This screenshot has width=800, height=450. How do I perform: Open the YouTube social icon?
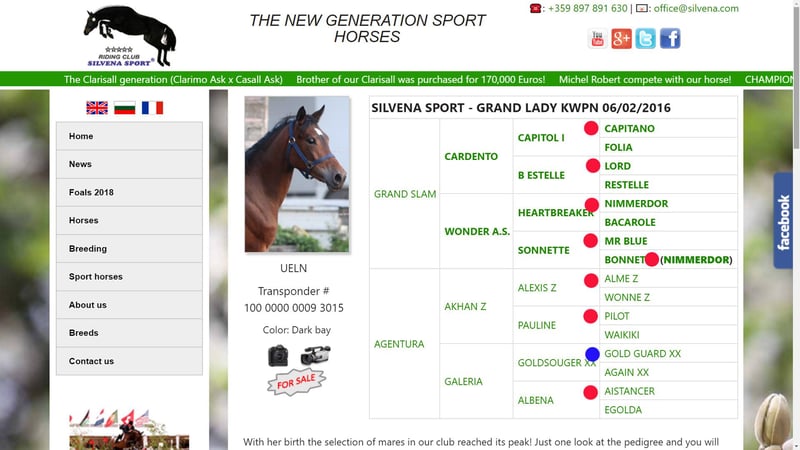(598, 39)
